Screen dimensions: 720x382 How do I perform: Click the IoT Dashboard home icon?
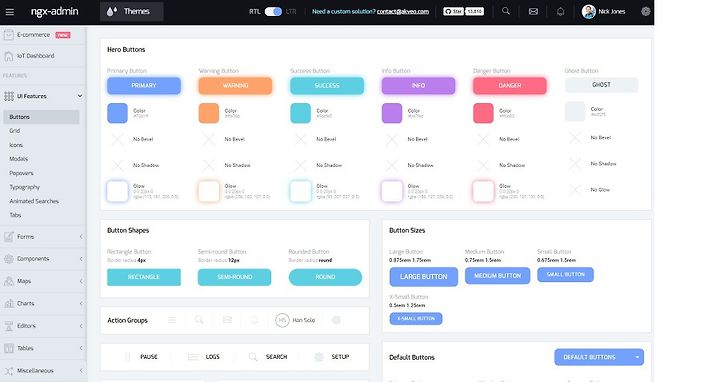pos(9,56)
